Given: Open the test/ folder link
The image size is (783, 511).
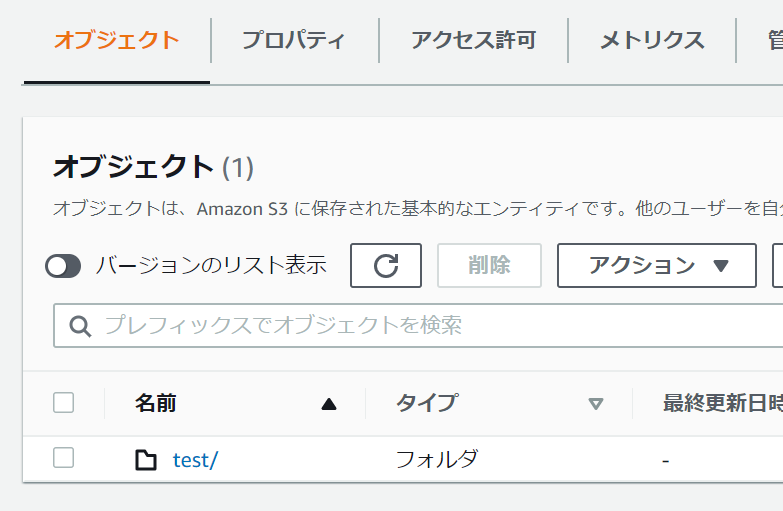Looking at the screenshot, I should tap(195, 460).
